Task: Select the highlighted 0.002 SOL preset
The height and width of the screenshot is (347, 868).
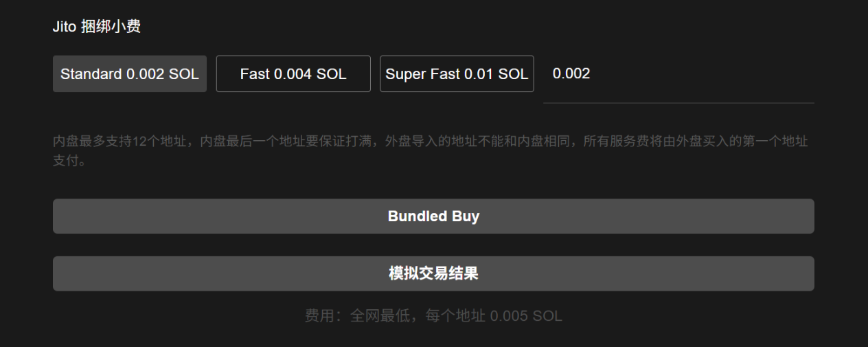Action: (130, 74)
